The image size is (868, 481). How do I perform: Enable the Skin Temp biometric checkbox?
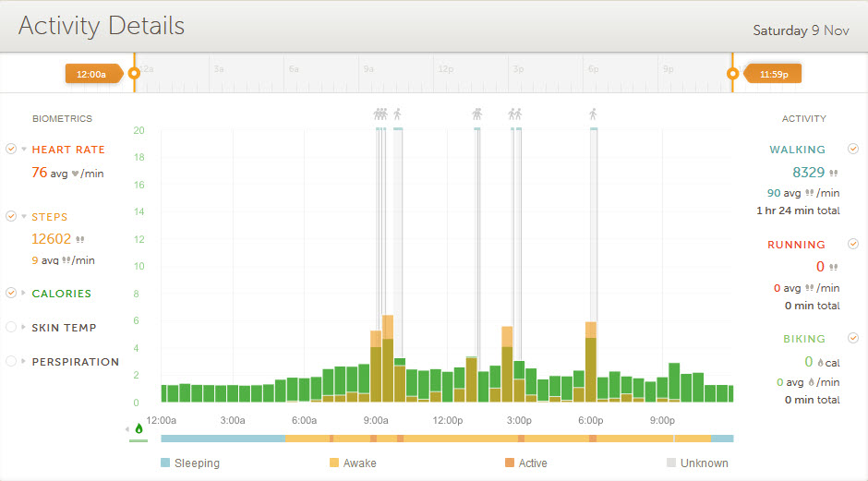(x=11, y=327)
